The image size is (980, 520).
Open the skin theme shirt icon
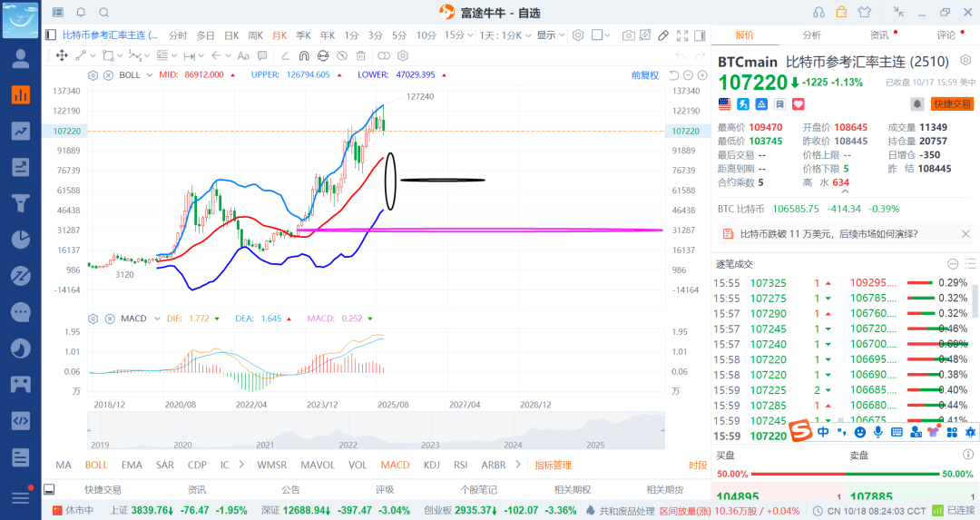click(865, 13)
